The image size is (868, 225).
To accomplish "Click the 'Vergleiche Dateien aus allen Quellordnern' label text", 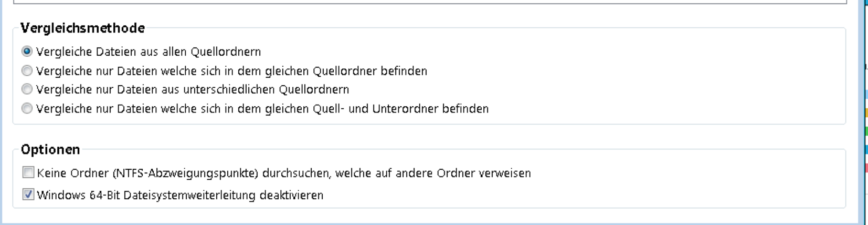I will click(x=148, y=52).
